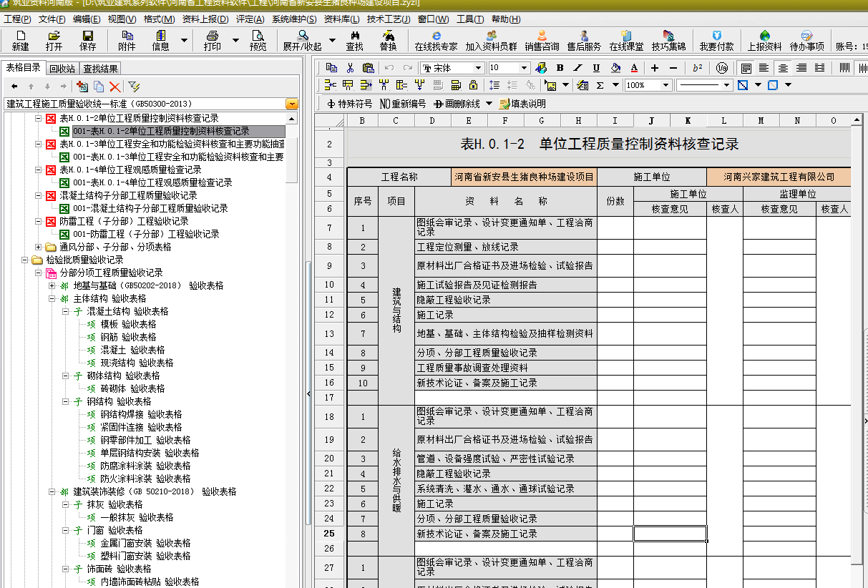Viewport: 868px width, 588px height.
Task: Click the 上报资料 upload icon
Action: click(x=764, y=40)
